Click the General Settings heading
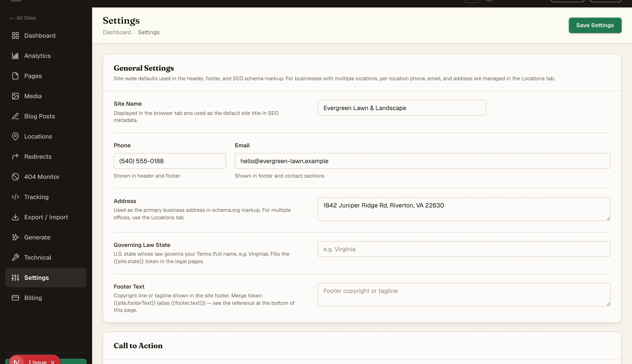 coord(144,68)
